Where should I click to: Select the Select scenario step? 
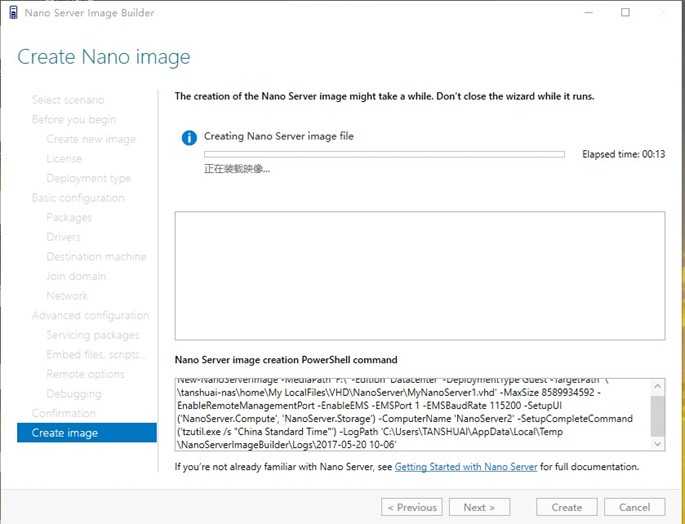click(x=68, y=100)
